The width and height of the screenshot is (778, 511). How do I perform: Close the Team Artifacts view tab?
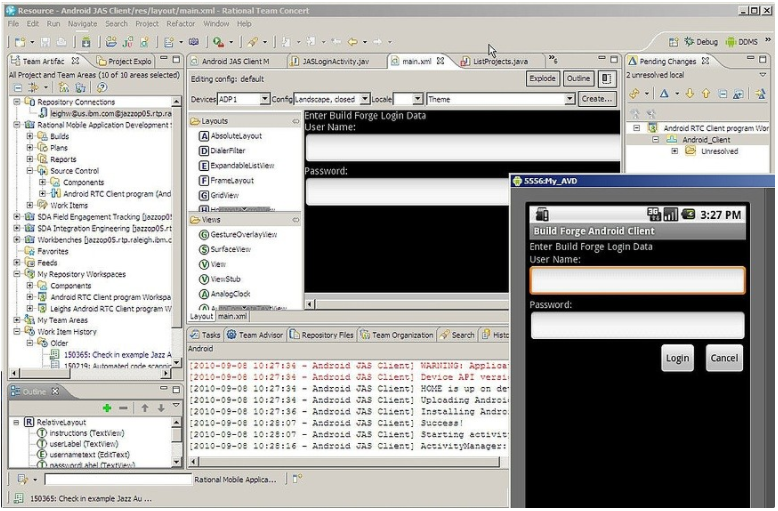click(x=75, y=61)
